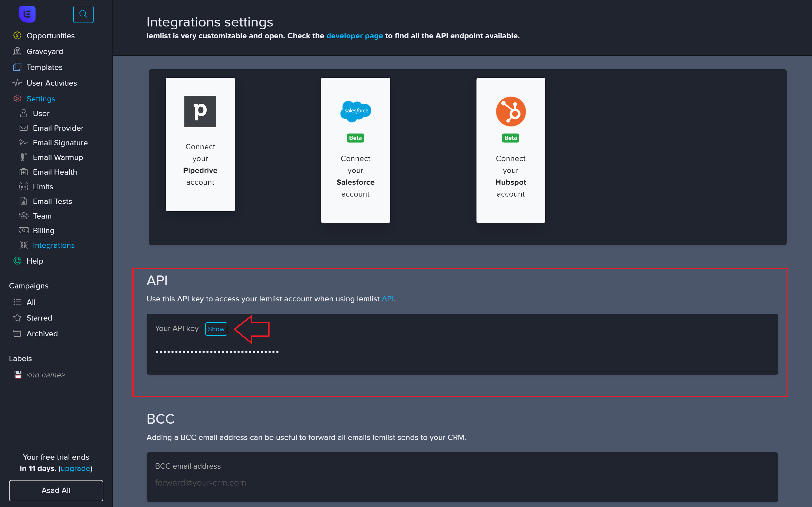Click the Pipedrive logo card
Screen dimensions: 812x507
[200, 111]
